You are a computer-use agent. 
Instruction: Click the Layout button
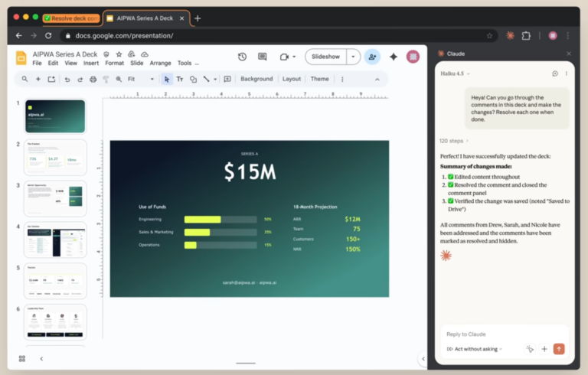coord(292,79)
